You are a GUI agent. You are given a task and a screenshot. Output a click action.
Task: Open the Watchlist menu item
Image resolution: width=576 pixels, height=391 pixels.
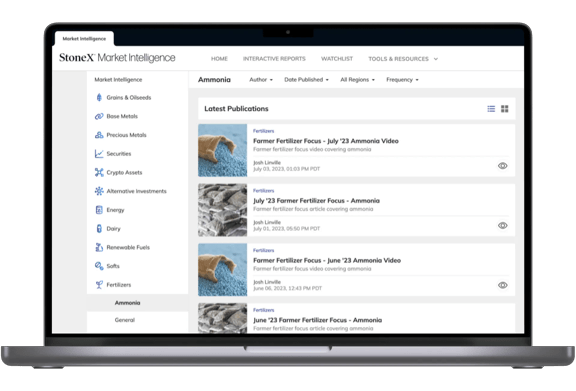point(337,59)
